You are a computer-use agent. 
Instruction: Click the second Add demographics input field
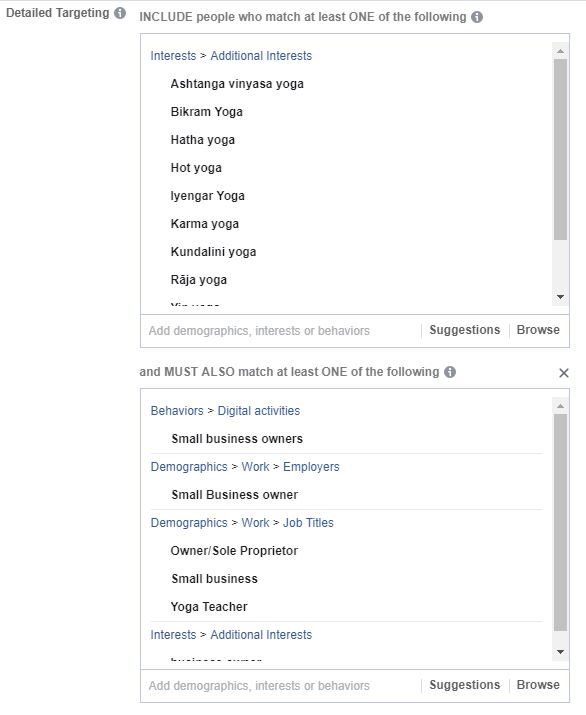(x=281, y=686)
